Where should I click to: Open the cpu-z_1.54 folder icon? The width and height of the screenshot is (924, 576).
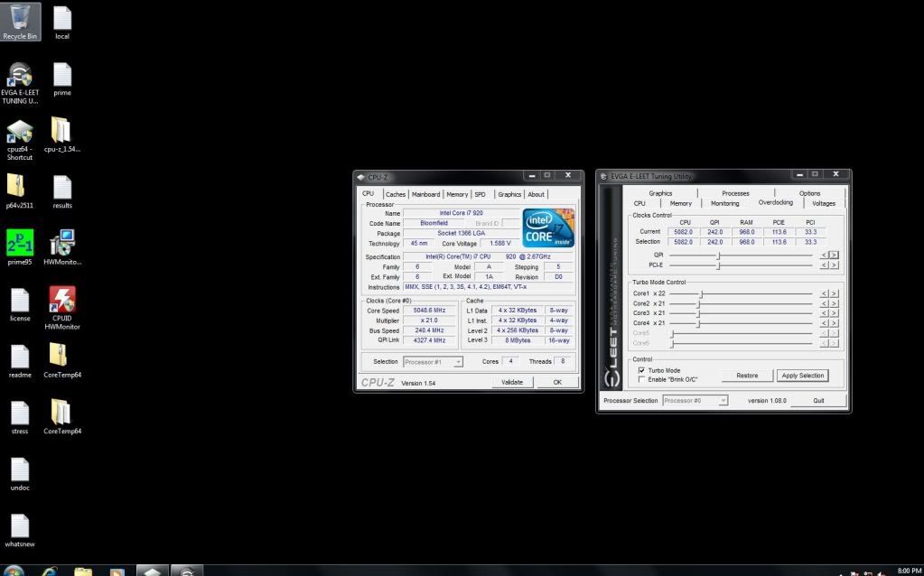(x=62, y=135)
